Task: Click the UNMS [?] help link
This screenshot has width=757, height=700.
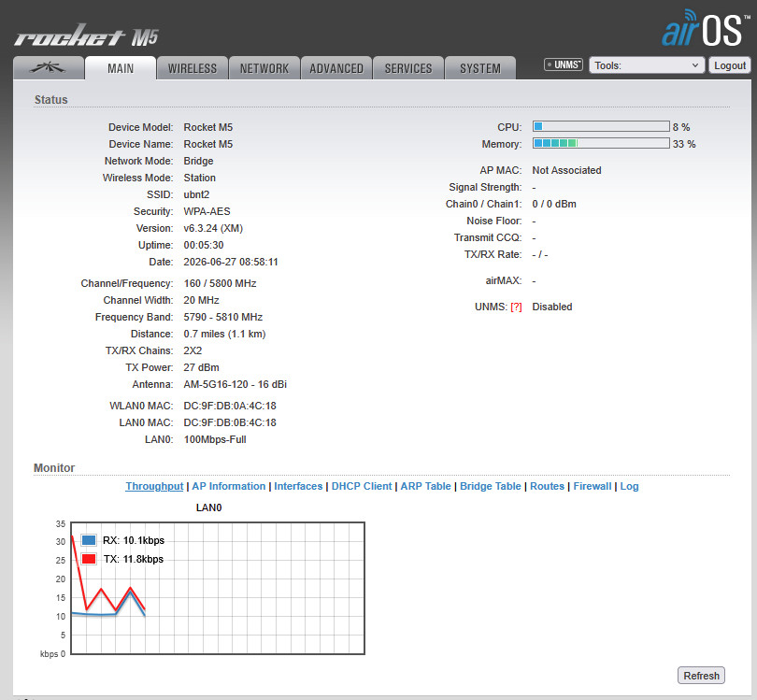Action: [516, 307]
